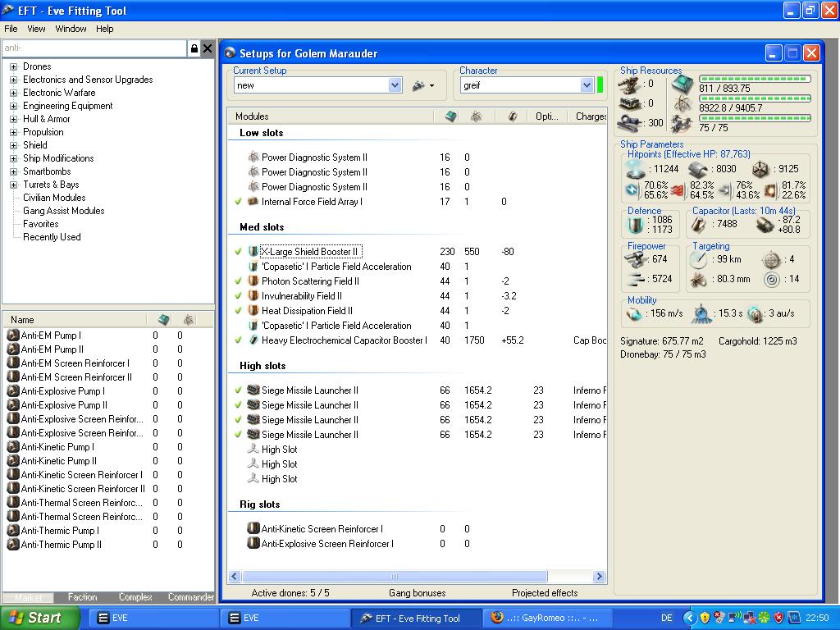Expand the Drones tree node
Screen dimensions: 840x630
(13, 67)
